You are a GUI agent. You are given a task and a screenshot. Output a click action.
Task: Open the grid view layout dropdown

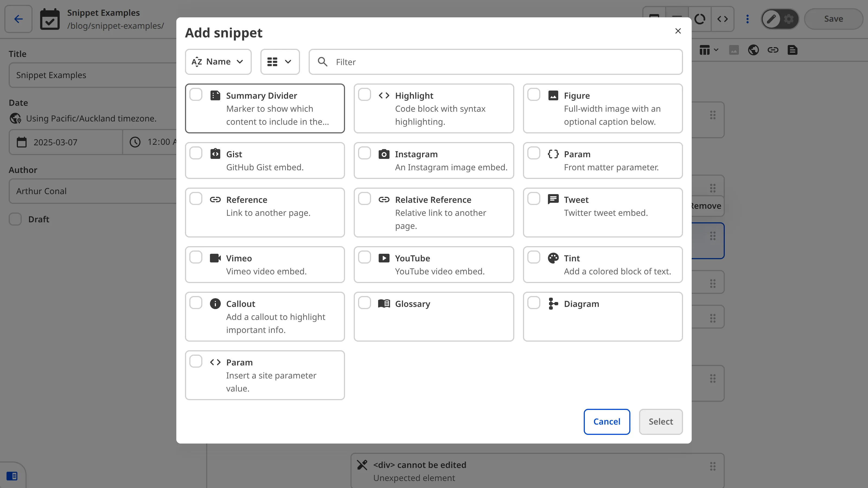coord(280,62)
